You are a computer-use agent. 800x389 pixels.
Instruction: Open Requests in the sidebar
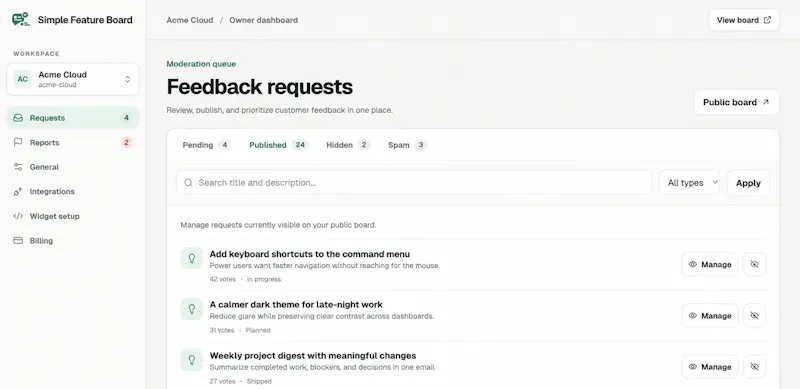click(x=73, y=118)
